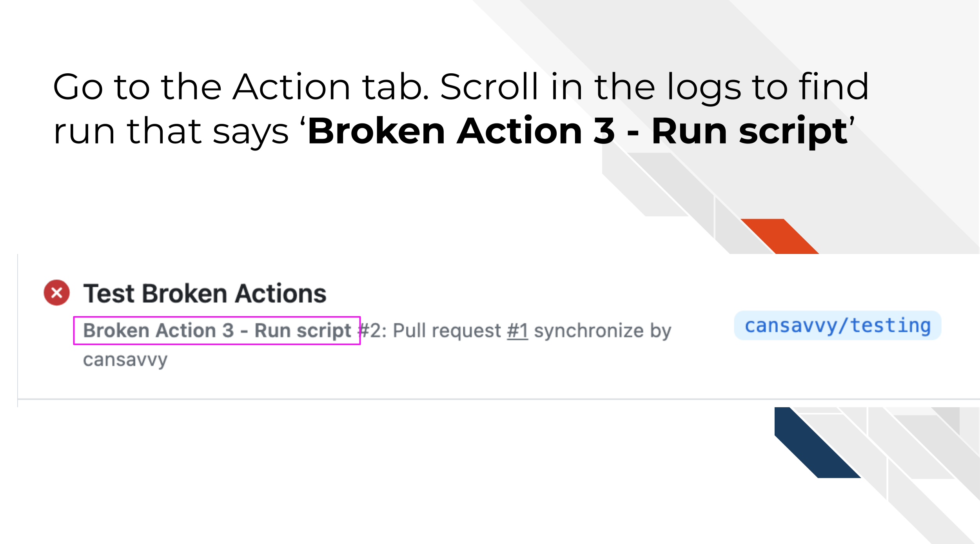Select the 'Go to the Action tab' heading line
This screenshot has width=980, height=544.
point(461,87)
